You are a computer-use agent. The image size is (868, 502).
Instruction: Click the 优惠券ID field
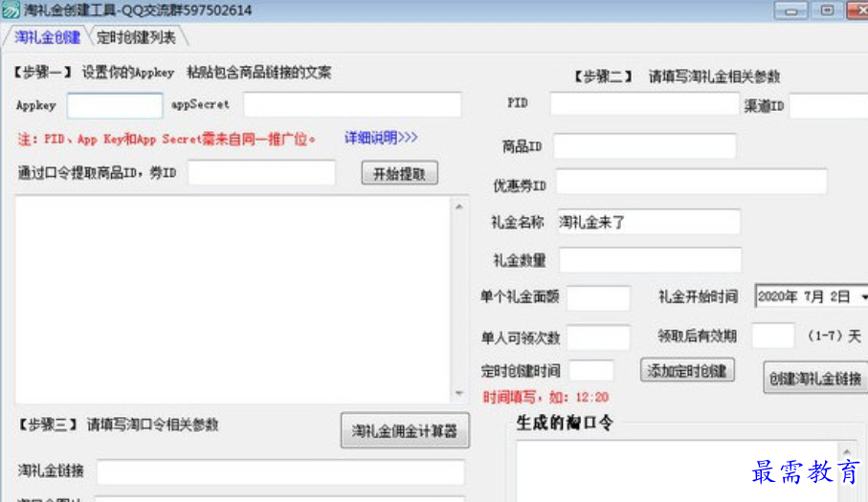(x=691, y=182)
